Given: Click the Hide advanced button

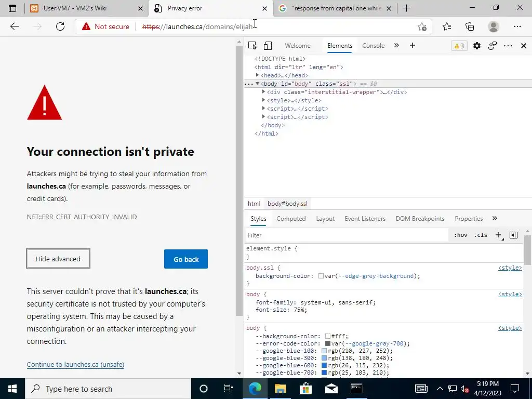Looking at the screenshot, I should 58,259.
